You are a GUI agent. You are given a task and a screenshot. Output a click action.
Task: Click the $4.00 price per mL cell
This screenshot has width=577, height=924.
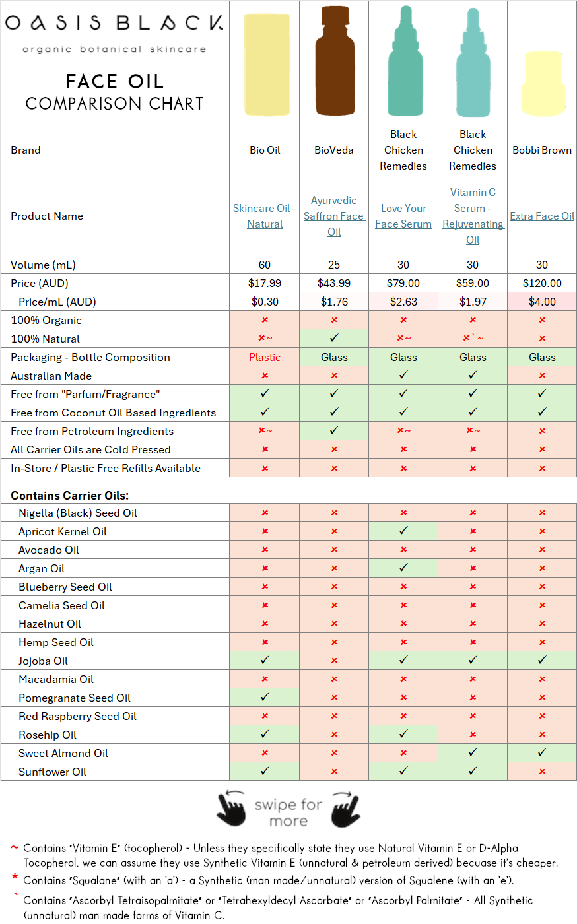point(542,302)
